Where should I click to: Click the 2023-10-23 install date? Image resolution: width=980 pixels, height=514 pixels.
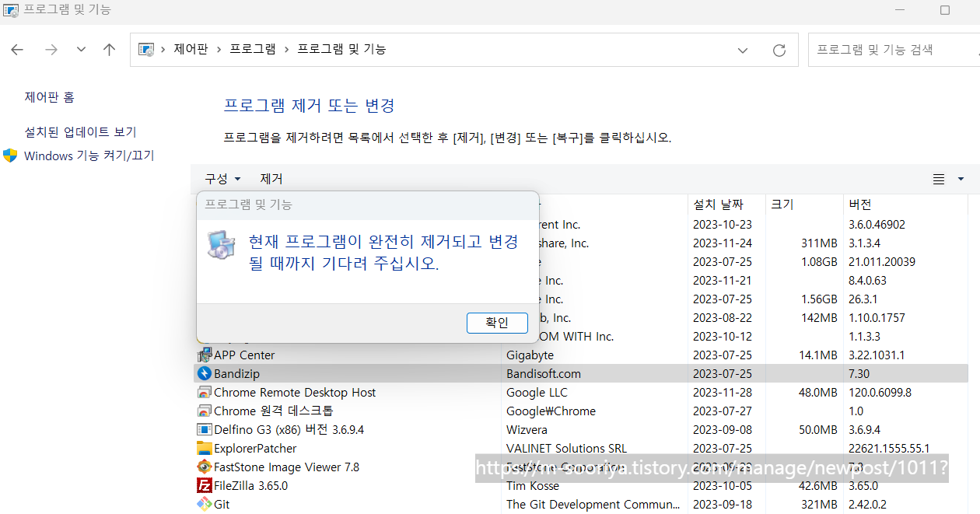[723, 225]
